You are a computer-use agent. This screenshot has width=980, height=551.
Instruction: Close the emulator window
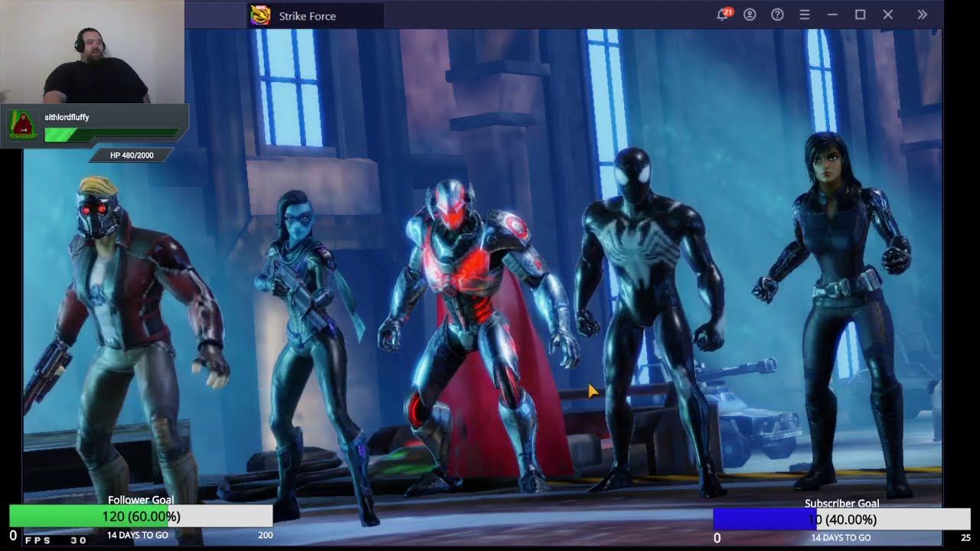click(888, 15)
